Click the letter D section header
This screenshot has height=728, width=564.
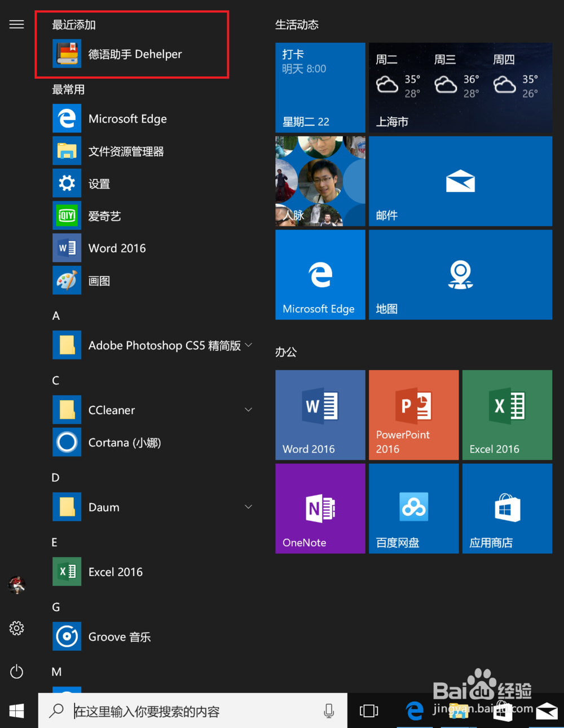[55, 477]
